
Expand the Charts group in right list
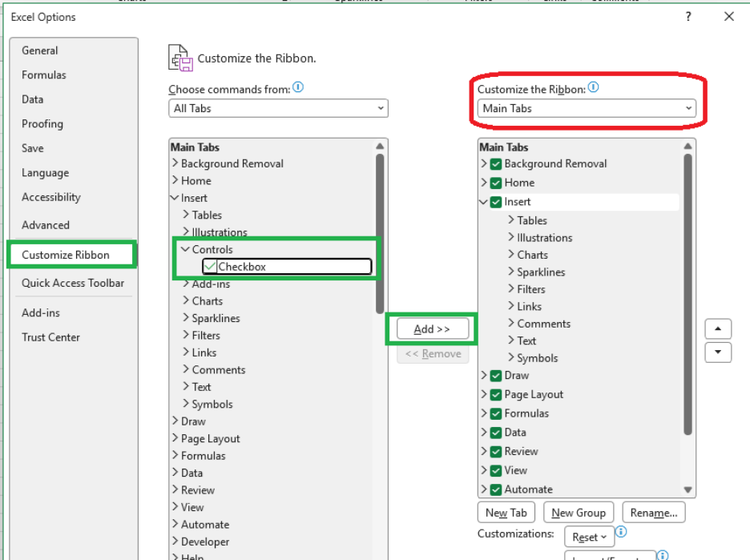coord(511,255)
